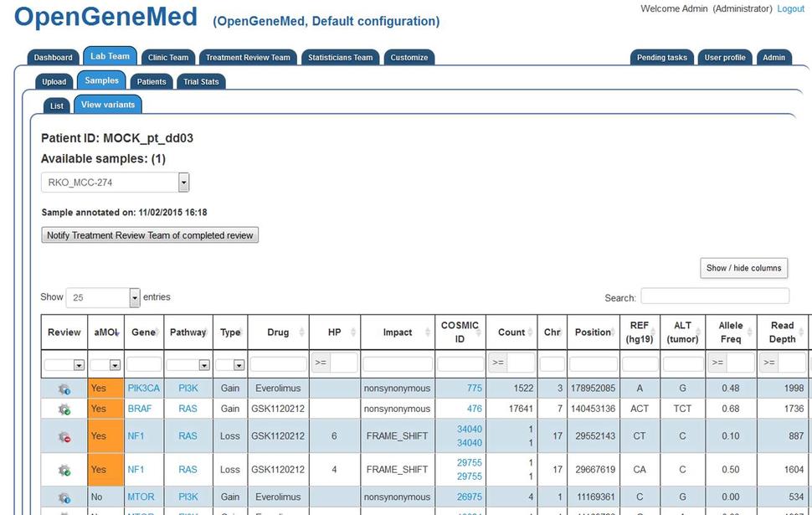Switch to the Treatment Review Team tab
Image resolution: width=812 pixels, height=515 pixels.
(248, 58)
